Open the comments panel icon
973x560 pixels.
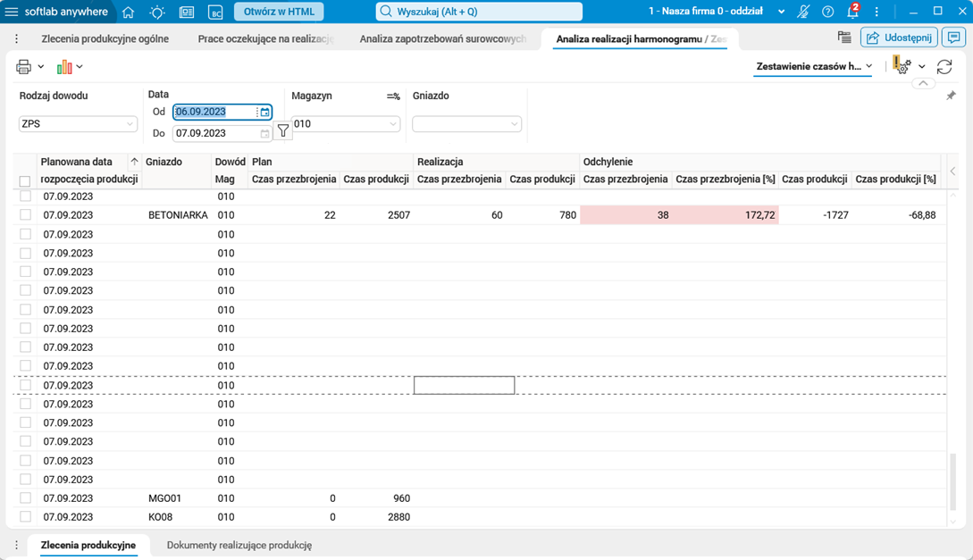952,38
